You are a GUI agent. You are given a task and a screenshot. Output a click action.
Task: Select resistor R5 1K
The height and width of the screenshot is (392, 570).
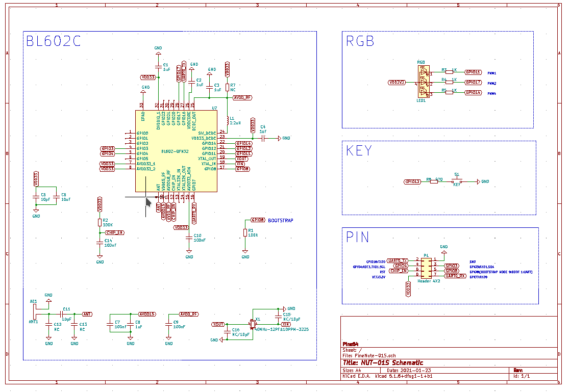(x=449, y=92)
